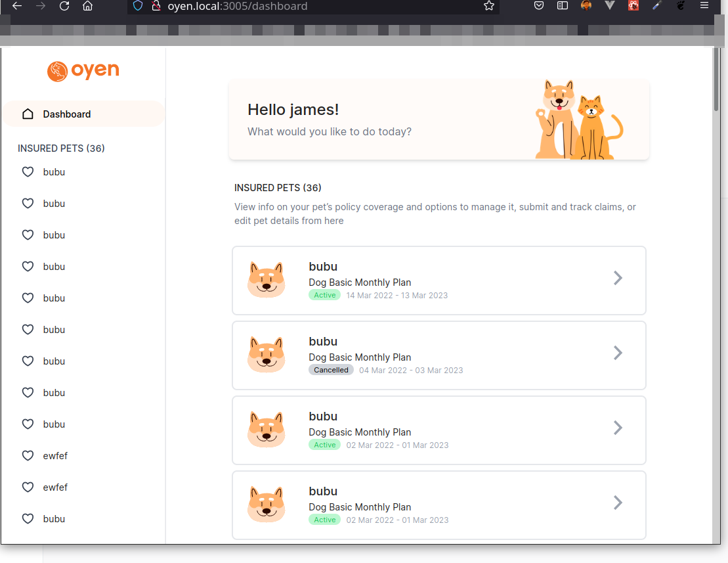Select Dashboard in the sidebar menu

(x=67, y=114)
